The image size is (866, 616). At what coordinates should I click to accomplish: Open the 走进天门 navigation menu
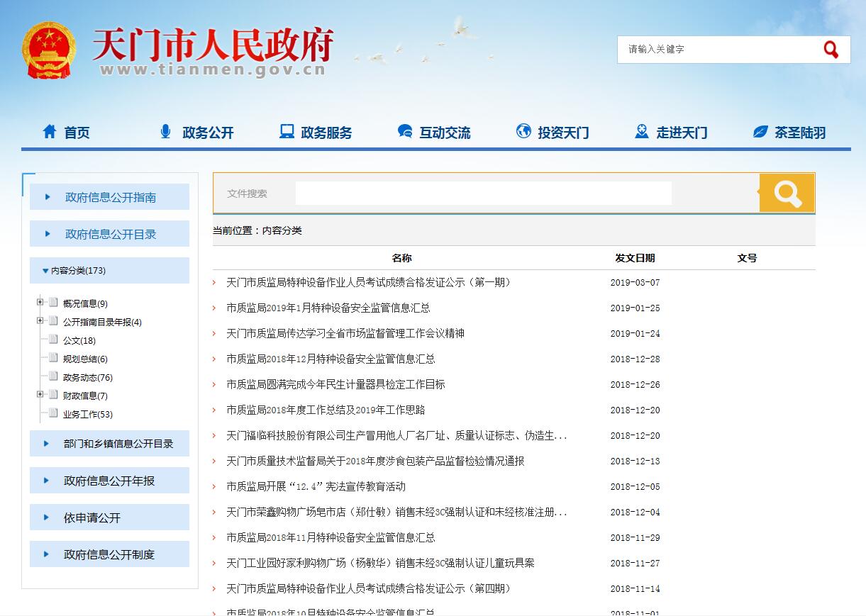[x=681, y=133]
